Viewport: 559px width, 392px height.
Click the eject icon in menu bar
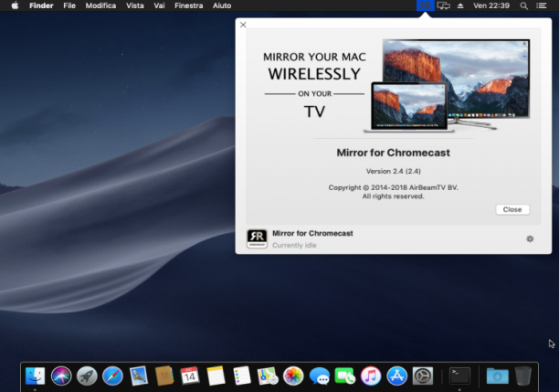pyautogui.click(x=460, y=5)
